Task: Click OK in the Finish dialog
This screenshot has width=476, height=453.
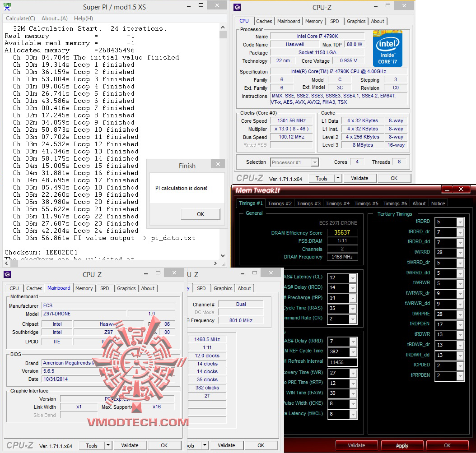Action: point(201,214)
